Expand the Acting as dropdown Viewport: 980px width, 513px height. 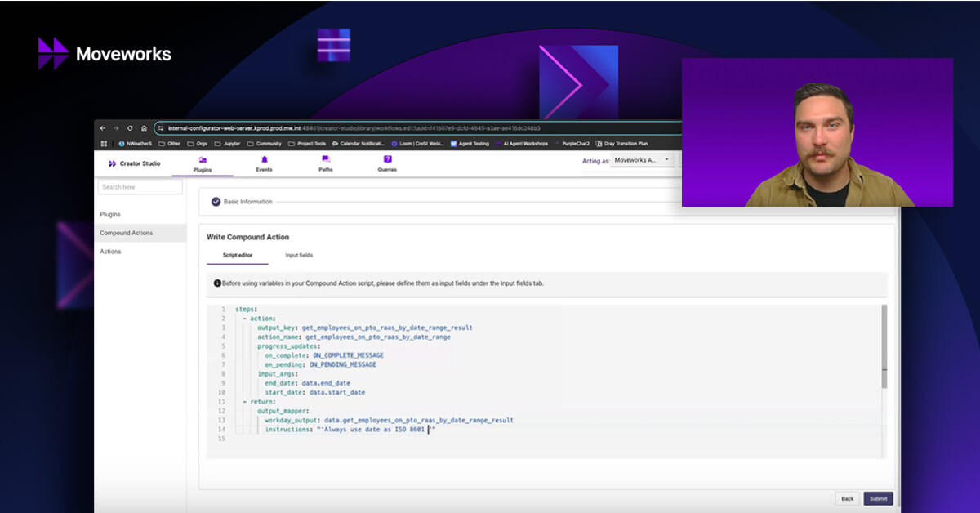(641, 160)
